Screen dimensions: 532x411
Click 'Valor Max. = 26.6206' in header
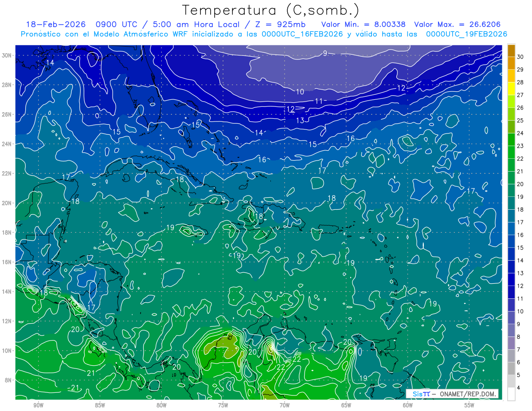pos(458,24)
